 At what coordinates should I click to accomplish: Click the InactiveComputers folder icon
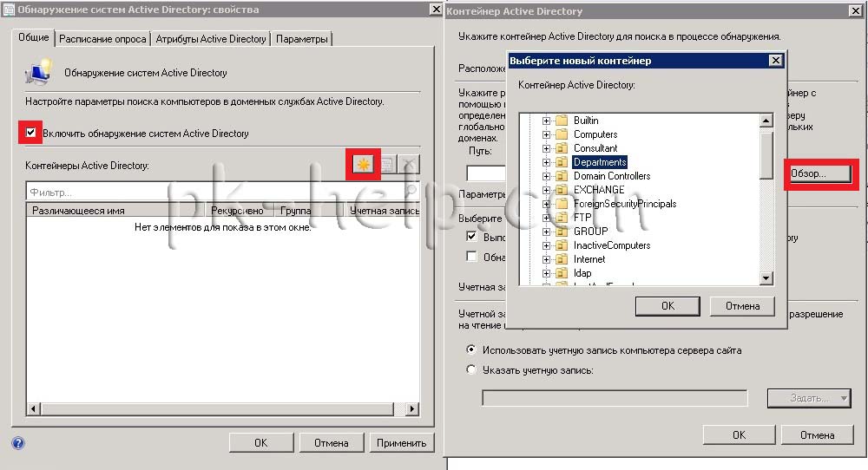(562, 245)
